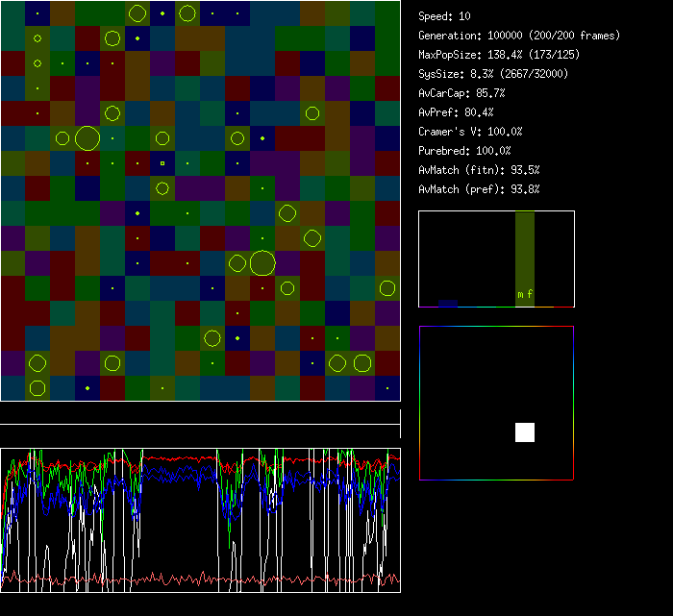Click the dot between the two top-row circles
This screenshot has height=616, width=673.
coord(162,13)
